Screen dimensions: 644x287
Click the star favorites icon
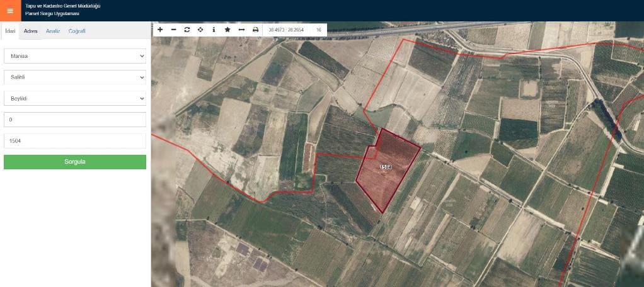pos(227,30)
